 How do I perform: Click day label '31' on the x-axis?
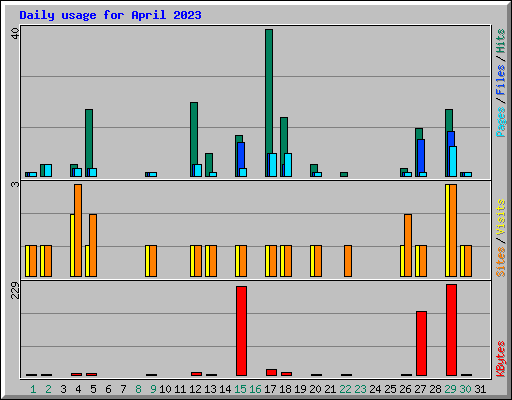click(480, 389)
